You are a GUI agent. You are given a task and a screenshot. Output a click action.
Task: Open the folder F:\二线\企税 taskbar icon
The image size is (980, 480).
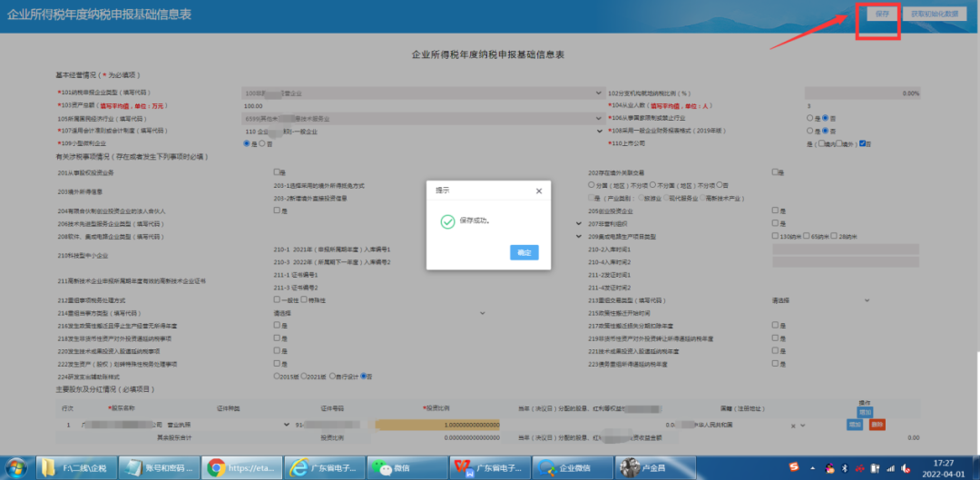[77, 467]
